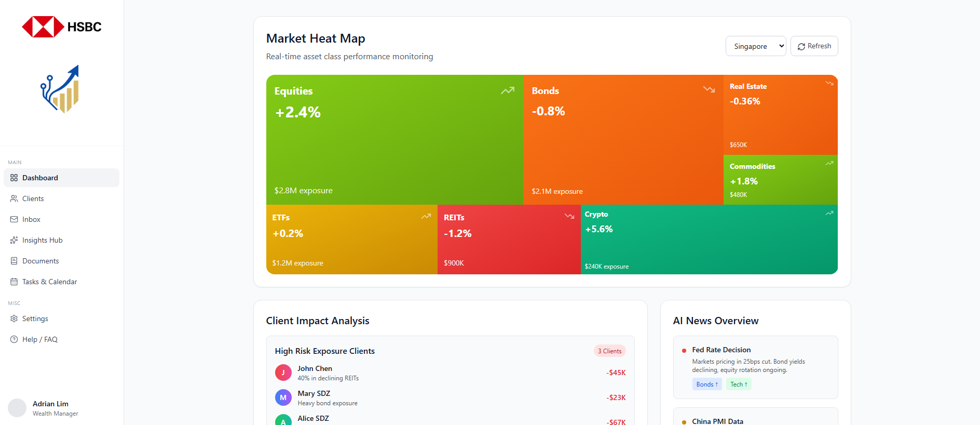Click the Crypto trending-up icon

click(829, 213)
